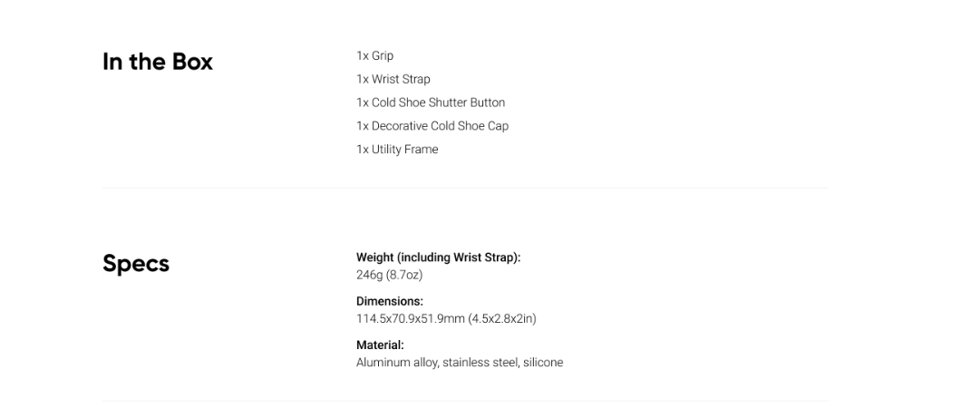Click the '246g (8.7oz)' weight value
Viewport: 980px width, 418px height.
390,275
